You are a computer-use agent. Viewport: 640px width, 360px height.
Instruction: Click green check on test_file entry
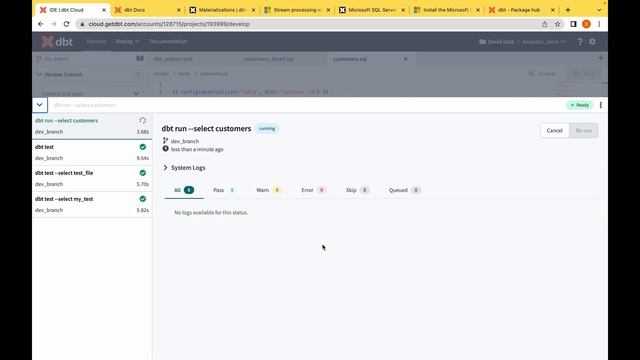point(142,173)
